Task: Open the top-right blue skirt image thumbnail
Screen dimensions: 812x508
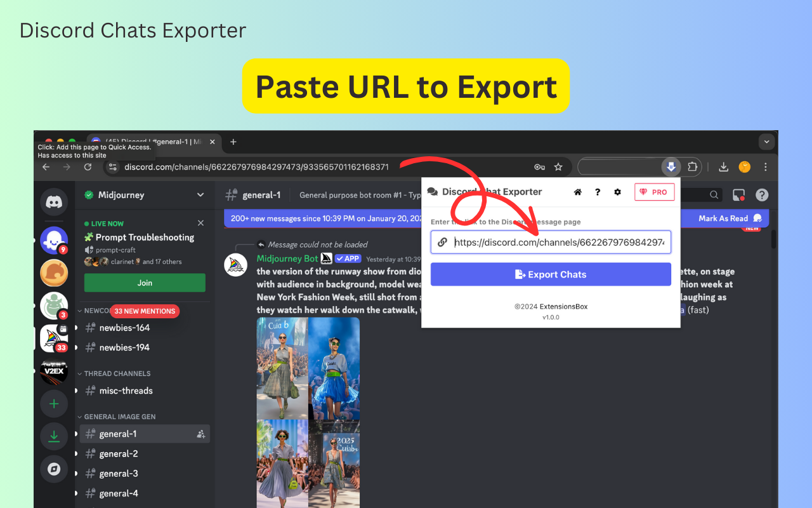Action: coord(334,368)
